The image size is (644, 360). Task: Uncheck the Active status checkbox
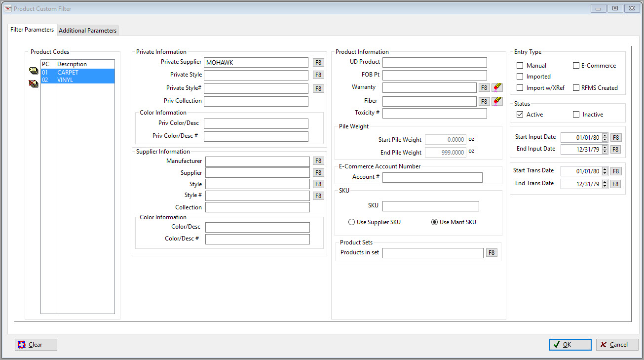click(x=520, y=115)
